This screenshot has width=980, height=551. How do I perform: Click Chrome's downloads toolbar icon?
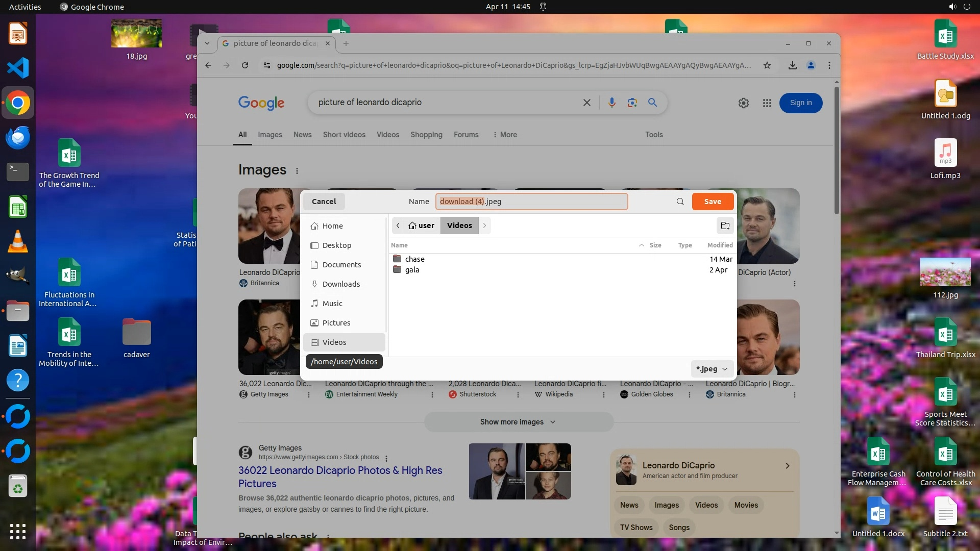[792, 65]
